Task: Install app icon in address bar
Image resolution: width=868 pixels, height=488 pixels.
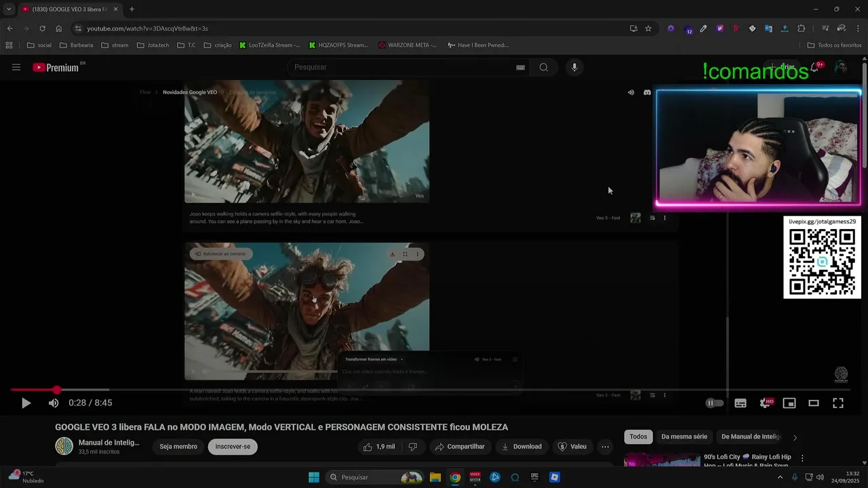Action: pyautogui.click(x=633, y=28)
